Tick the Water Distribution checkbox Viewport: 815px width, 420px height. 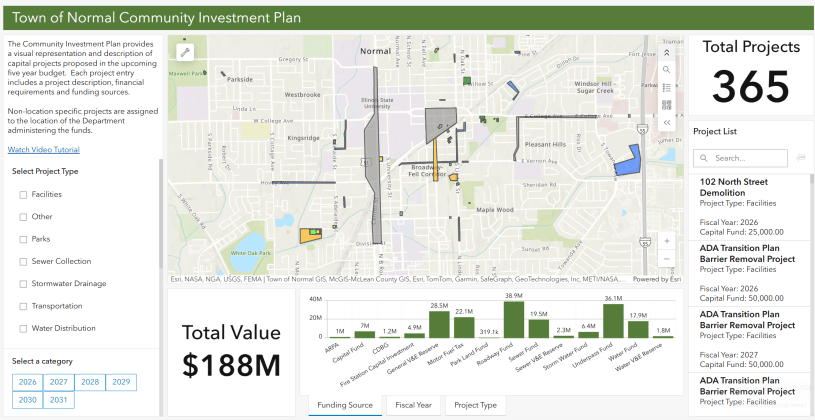(23, 328)
